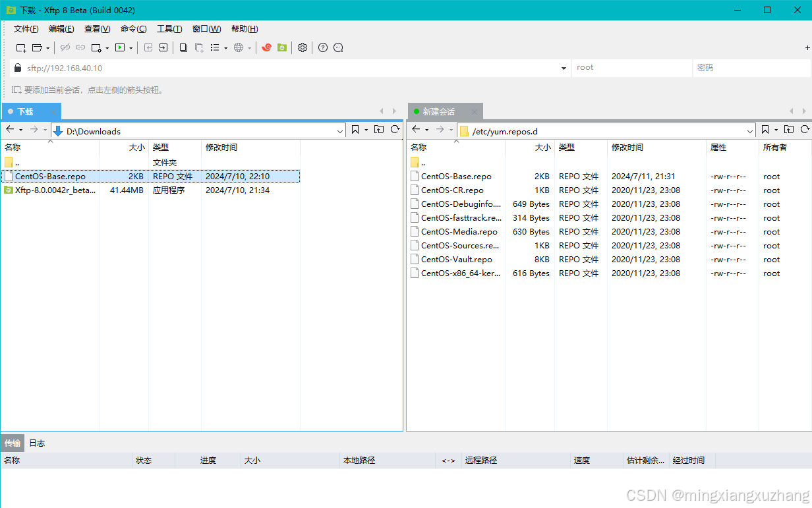Go to parent folder in remote pane
The image size is (812, 508).
(789, 130)
